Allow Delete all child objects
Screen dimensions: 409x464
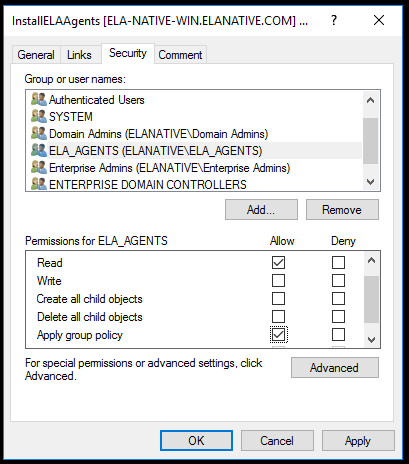[x=278, y=317]
